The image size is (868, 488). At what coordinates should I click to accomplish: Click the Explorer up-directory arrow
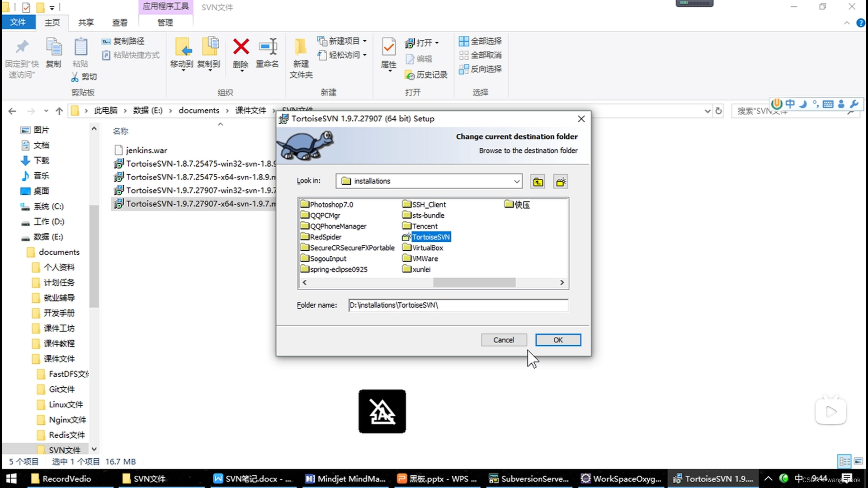(x=59, y=111)
